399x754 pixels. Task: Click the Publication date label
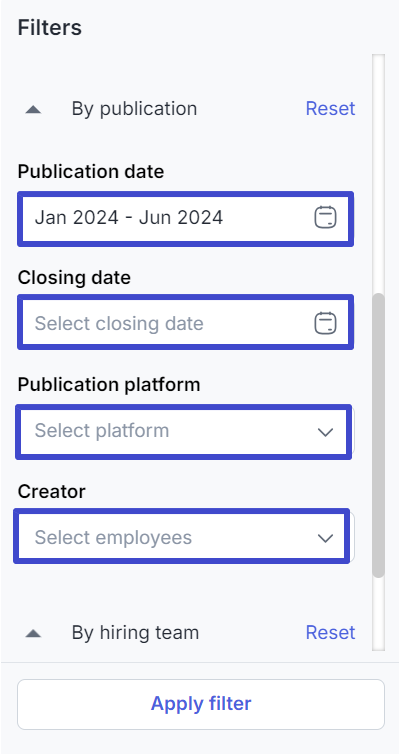[91, 171]
